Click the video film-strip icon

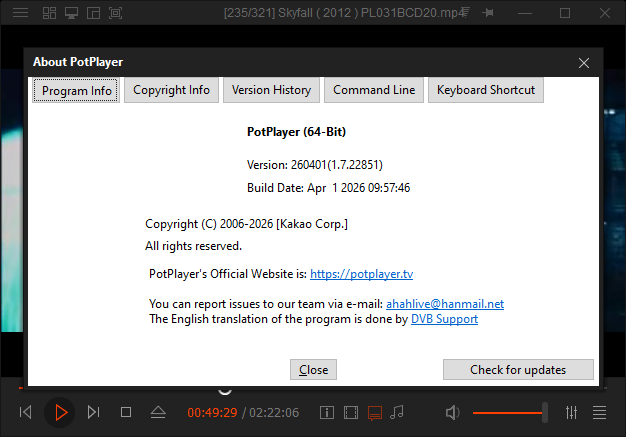tap(351, 412)
